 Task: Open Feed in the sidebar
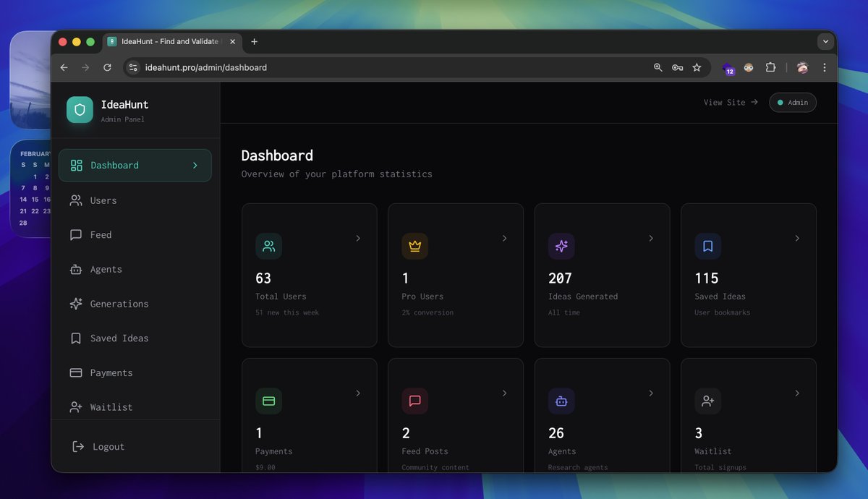point(135,235)
